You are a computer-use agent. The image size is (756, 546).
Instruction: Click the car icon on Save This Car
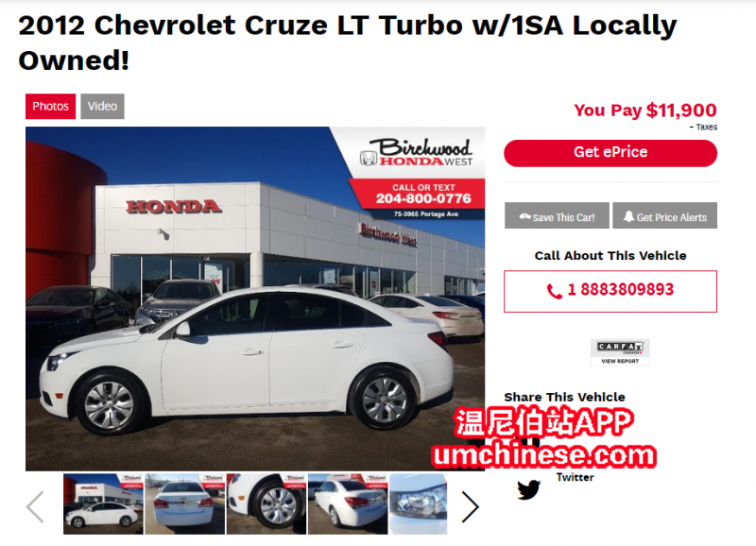pos(525,217)
